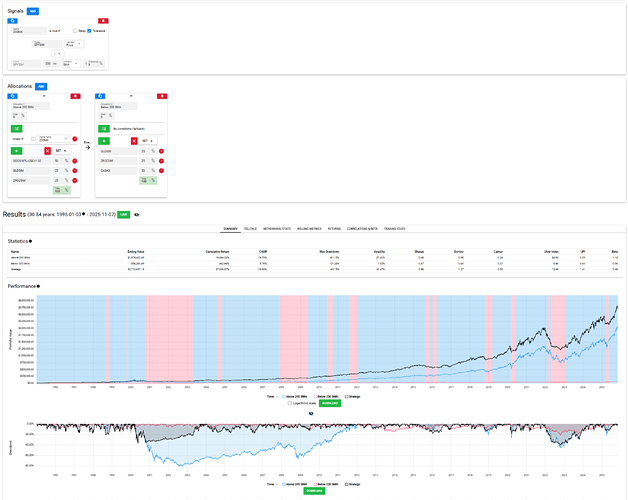Screen dimensions: 628x500
Task: Switch to the Rolling Metrics tab
Action: pyautogui.click(x=309, y=229)
